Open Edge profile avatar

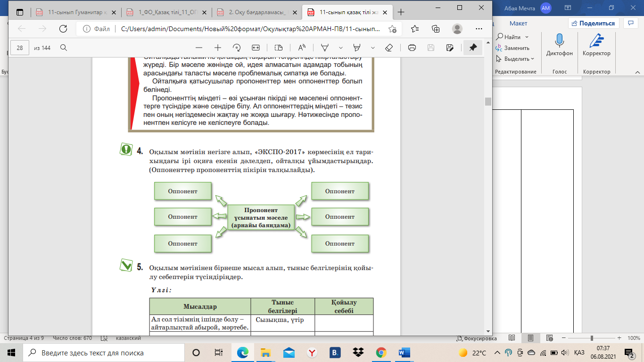(457, 29)
